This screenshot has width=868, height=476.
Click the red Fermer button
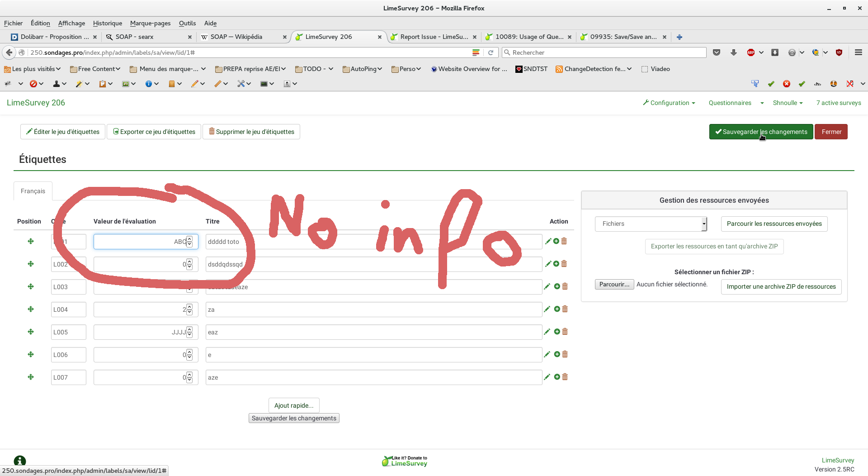[x=831, y=132]
